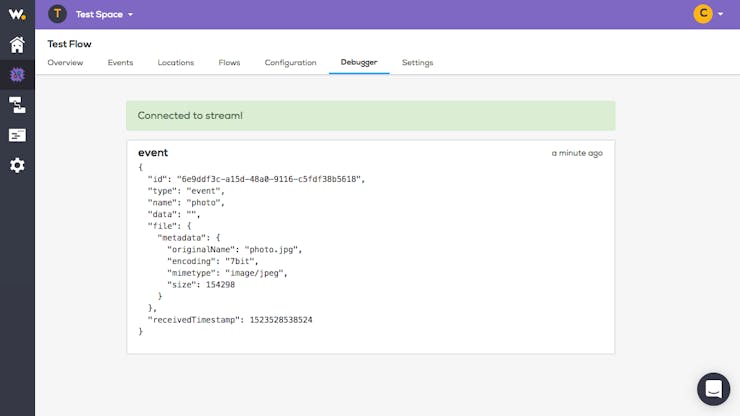Click the T space avatar badge
740x416 pixels.
point(57,14)
